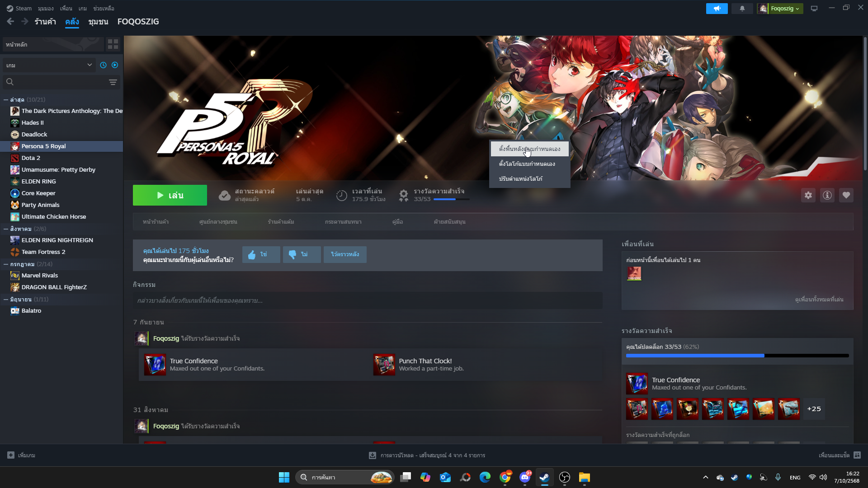Toggle the recent activity clock sort filter
This screenshot has height=488, width=868.
pos(103,65)
